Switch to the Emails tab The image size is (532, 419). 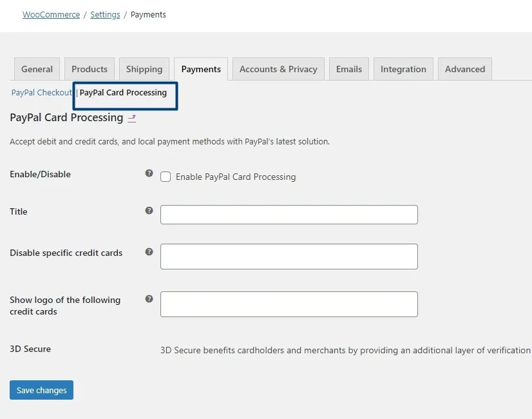349,69
